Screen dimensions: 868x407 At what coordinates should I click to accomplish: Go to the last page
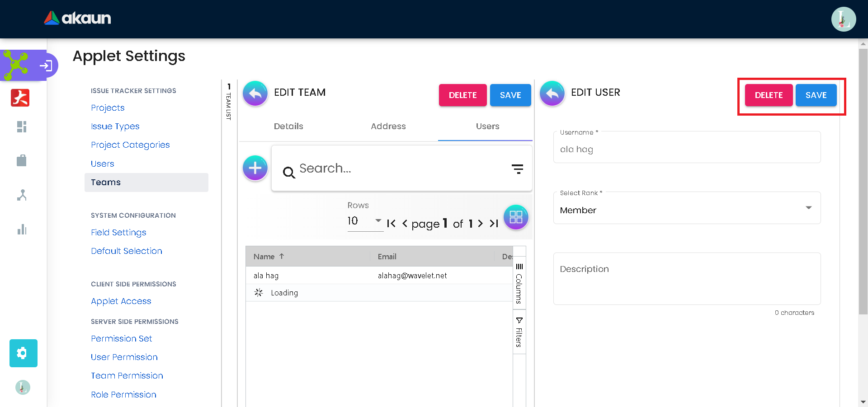494,224
